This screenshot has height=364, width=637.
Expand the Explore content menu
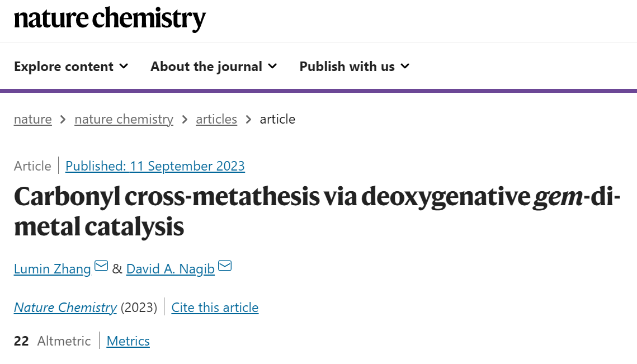point(71,66)
